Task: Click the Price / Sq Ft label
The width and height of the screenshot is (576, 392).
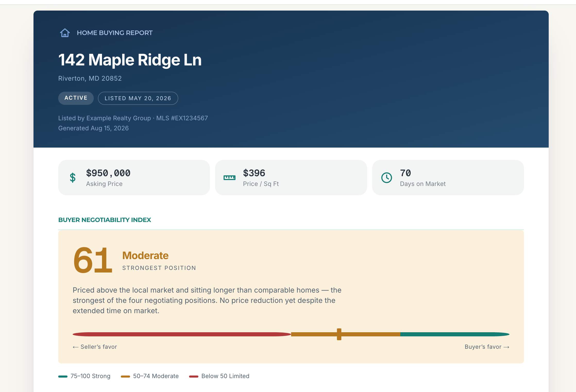Action: [x=261, y=184]
